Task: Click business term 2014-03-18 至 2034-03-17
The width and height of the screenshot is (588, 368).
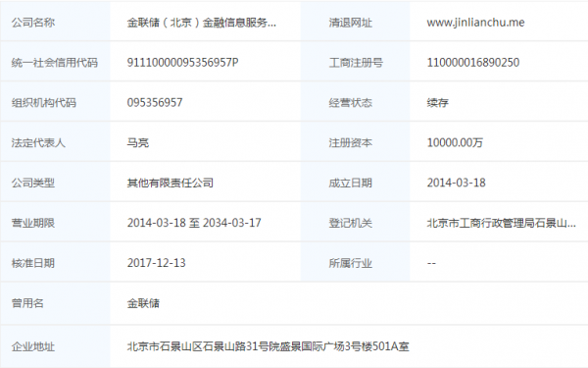Action: pos(194,223)
